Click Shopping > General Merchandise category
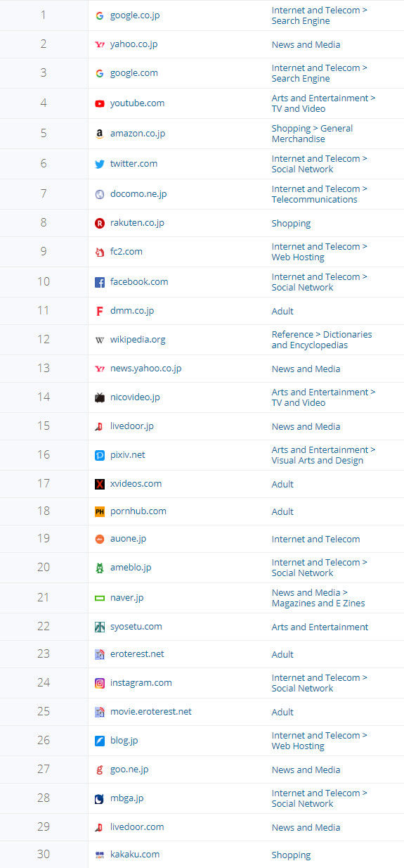 pyautogui.click(x=312, y=134)
